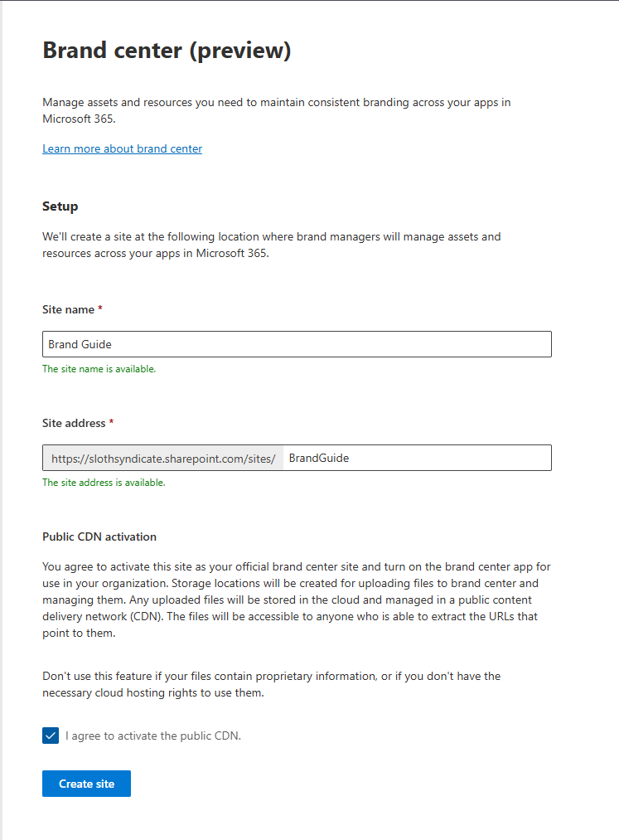Click the Site name field containing Brand Guide
Screen dimensions: 619x840
(x=297, y=344)
